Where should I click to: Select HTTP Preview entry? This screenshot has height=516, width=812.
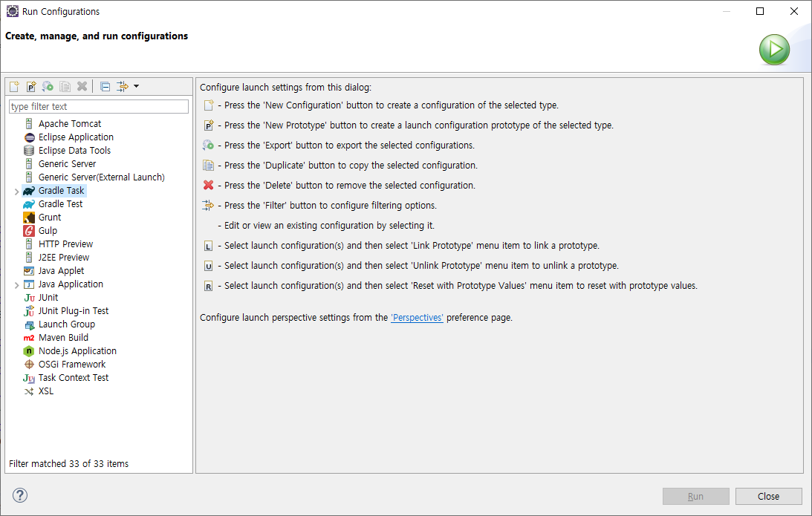66,244
